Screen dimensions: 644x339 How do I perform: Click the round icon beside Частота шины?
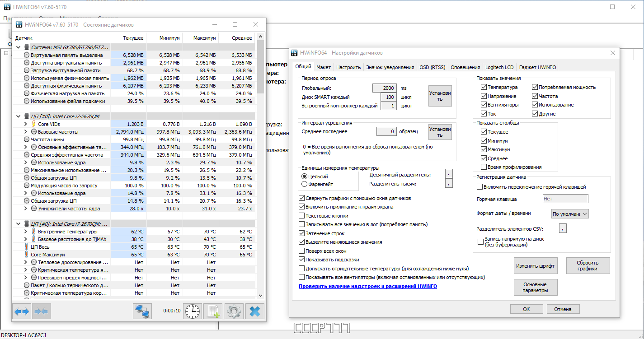point(27,139)
